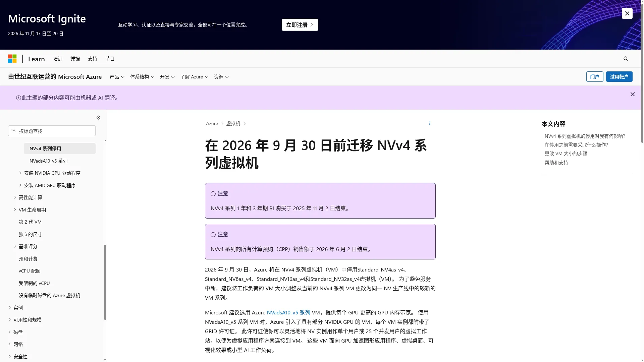The image size is (644, 362).
Task: Click the 立即注册 button
Action: coord(300,25)
